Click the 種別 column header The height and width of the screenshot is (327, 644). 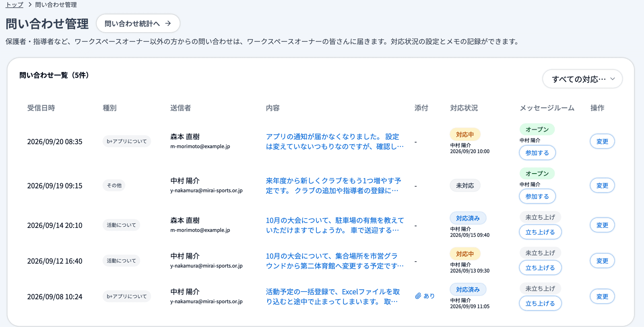pyautogui.click(x=109, y=108)
